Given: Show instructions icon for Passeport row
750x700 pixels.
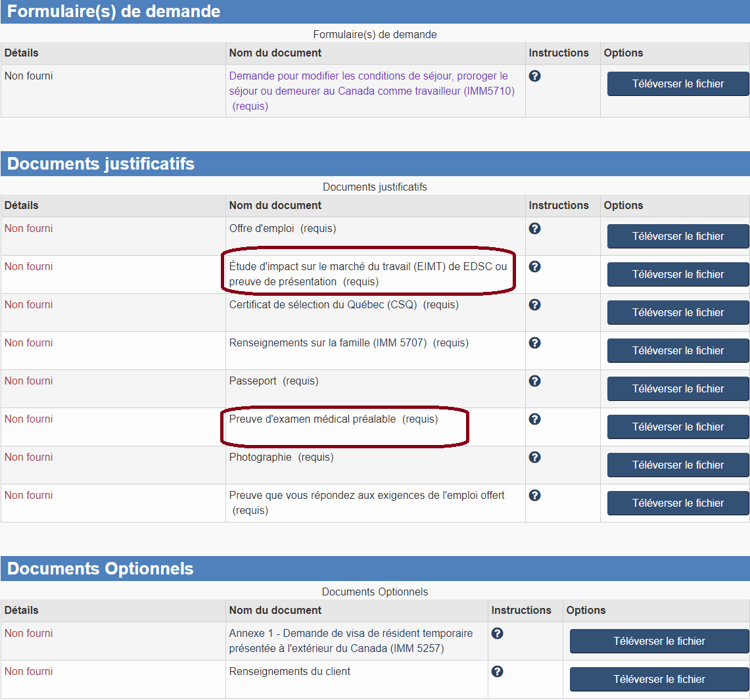Looking at the screenshot, I should [x=535, y=381].
